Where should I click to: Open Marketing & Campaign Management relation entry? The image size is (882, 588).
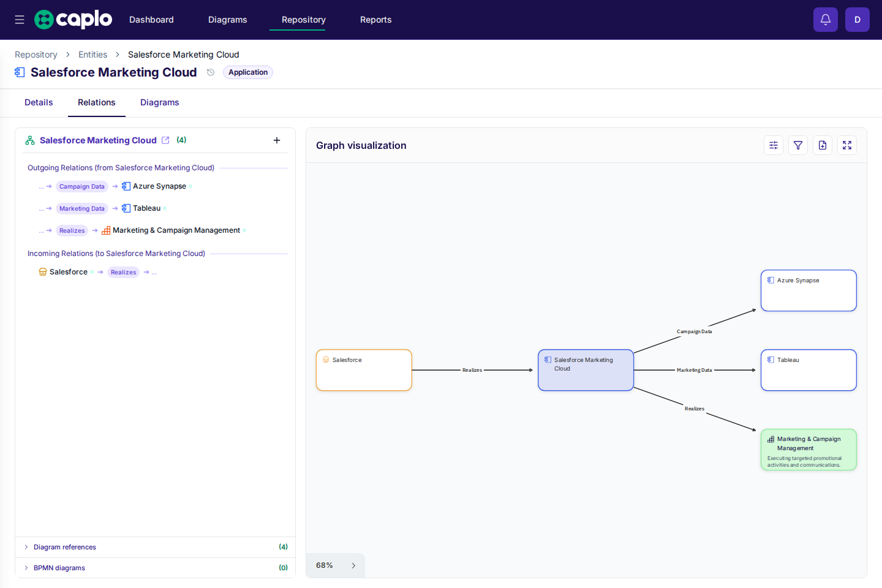[x=176, y=230]
